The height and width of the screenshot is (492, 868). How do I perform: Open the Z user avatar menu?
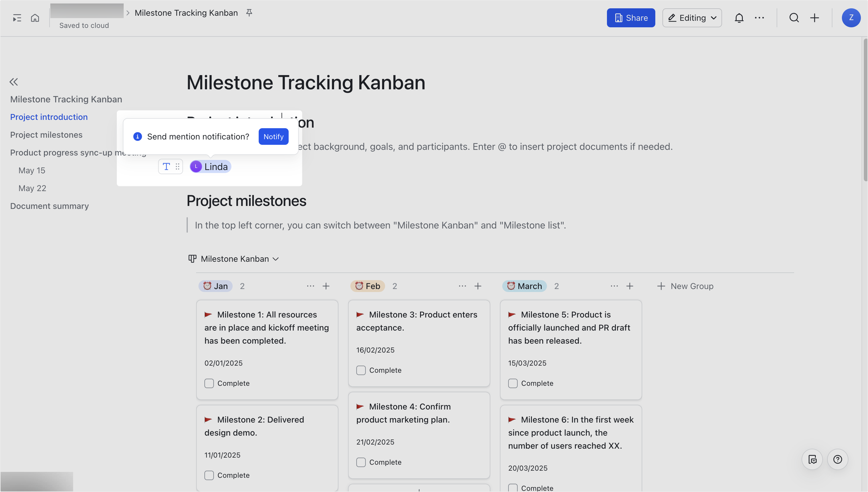pos(851,18)
